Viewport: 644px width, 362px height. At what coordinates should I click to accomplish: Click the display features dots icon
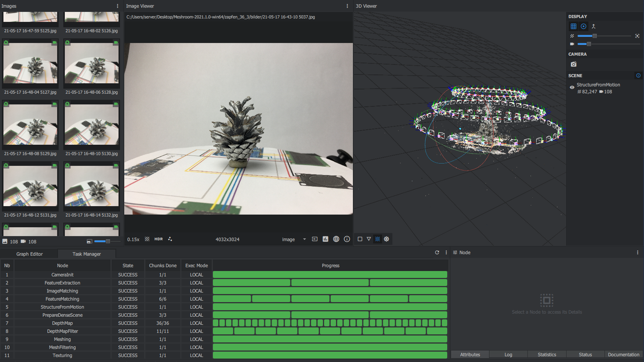click(x=170, y=239)
